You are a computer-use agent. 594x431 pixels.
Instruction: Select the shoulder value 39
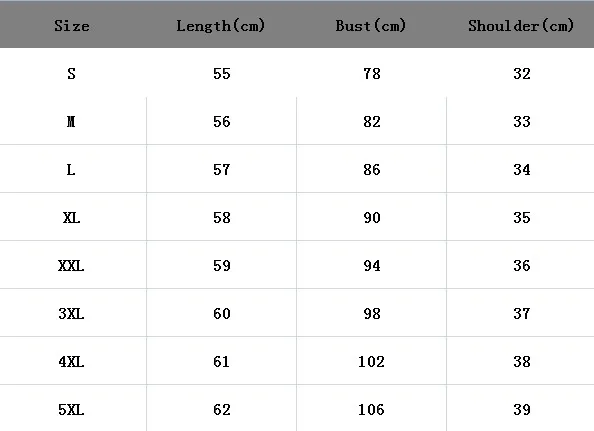[x=522, y=410]
